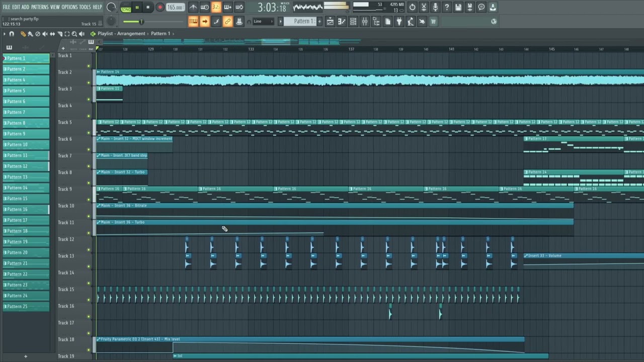Open the content shop cart icon
Viewport: 644px width, 362px height.
point(433,21)
